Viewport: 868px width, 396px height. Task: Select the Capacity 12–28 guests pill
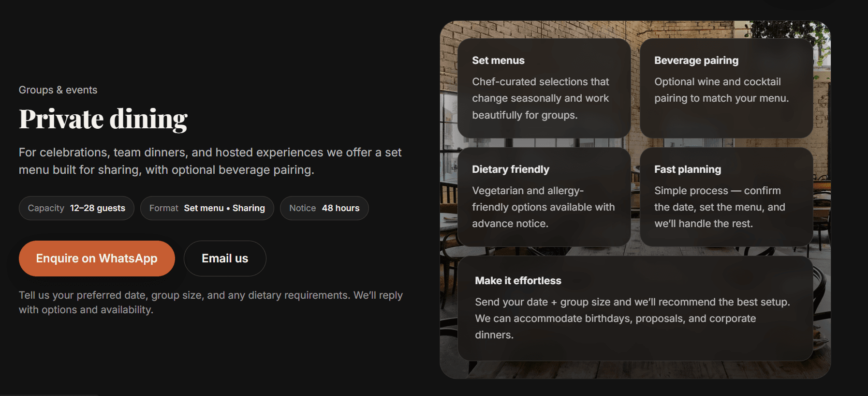(x=76, y=208)
